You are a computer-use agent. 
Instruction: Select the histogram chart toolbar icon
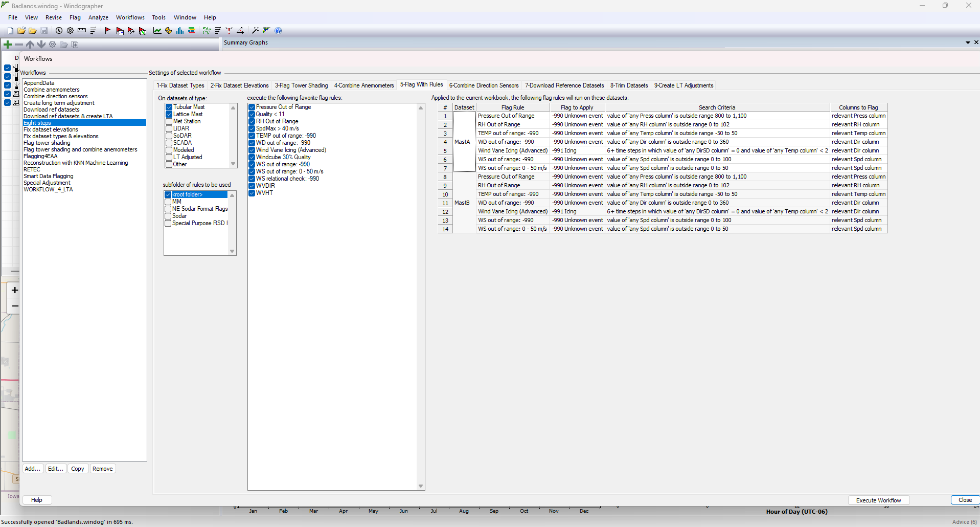click(179, 30)
